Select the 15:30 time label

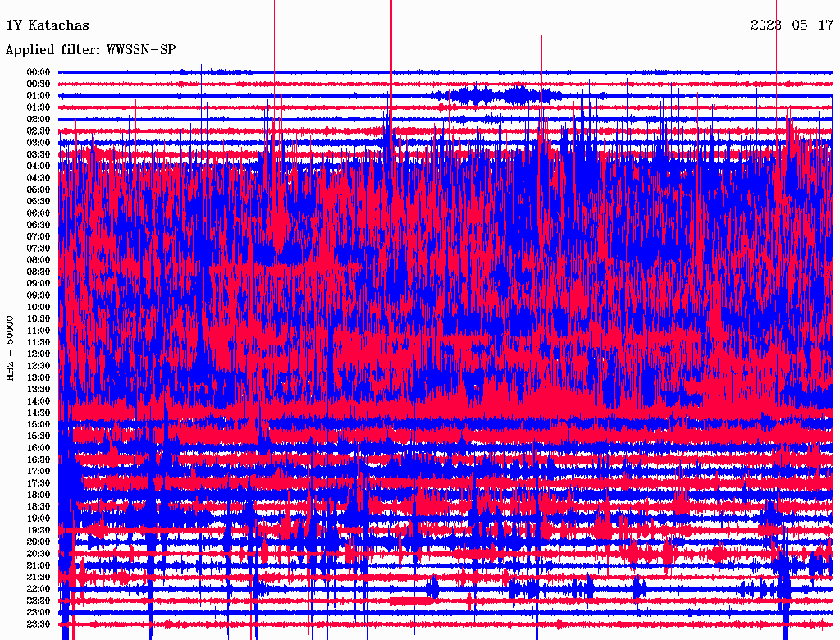click(x=39, y=437)
